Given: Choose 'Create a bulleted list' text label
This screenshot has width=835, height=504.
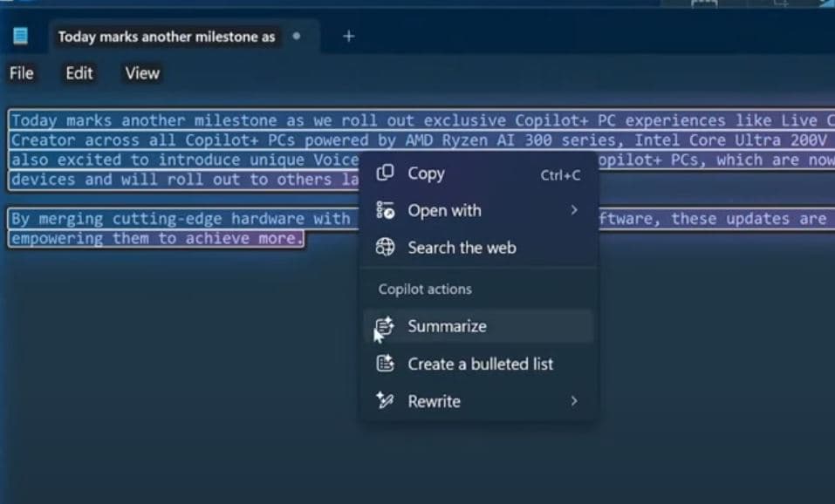Looking at the screenshot, I should point(480,364).
